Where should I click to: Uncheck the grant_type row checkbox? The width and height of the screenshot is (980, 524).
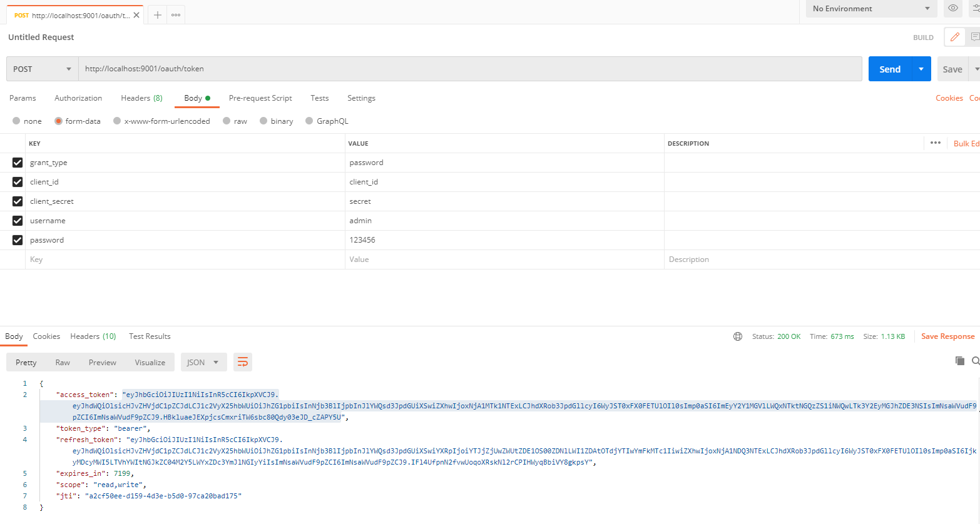tap(18, 163)
